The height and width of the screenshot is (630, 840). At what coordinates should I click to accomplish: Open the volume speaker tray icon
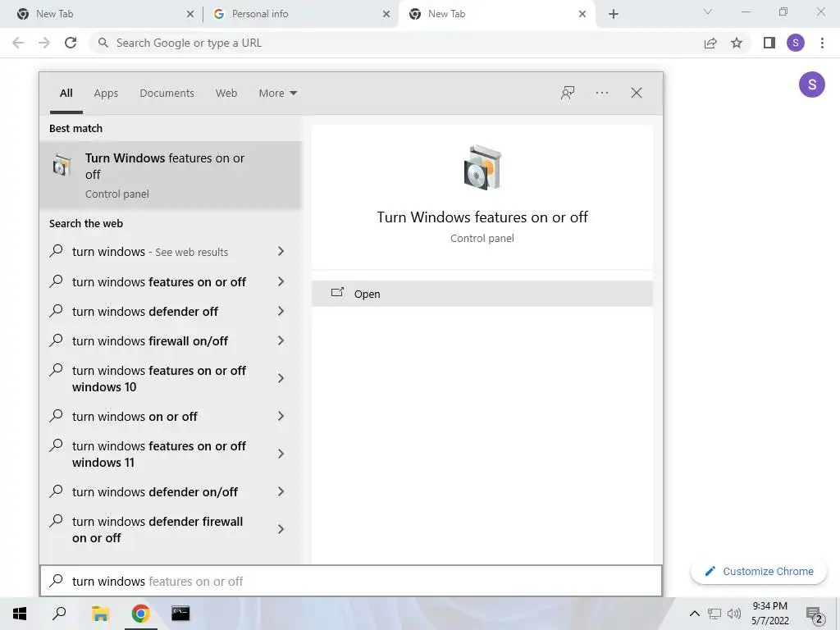(734, 614)
